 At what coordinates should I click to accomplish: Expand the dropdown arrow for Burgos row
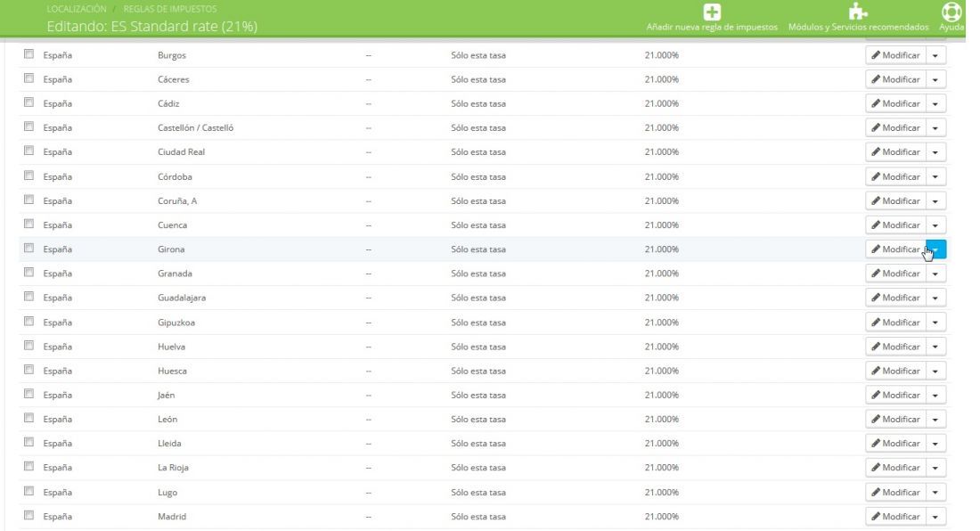(935, 55)
